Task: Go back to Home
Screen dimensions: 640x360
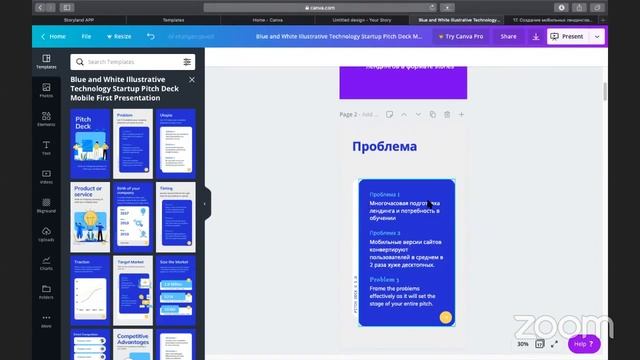Action: tap(53, 36)
